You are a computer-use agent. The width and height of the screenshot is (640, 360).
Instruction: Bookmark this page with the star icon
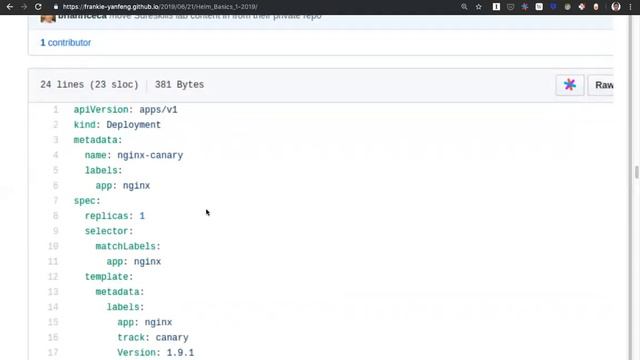point(478,7)
